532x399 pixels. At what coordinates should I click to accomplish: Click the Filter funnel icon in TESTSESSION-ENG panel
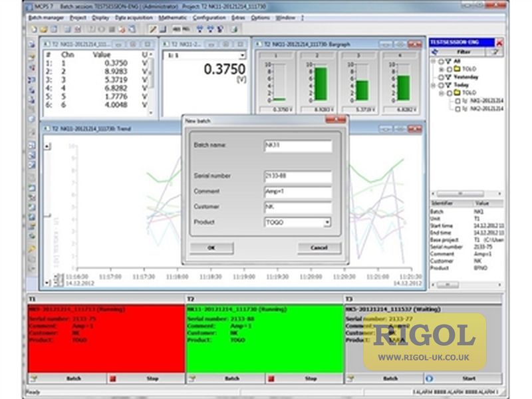[x=496, y=51]
